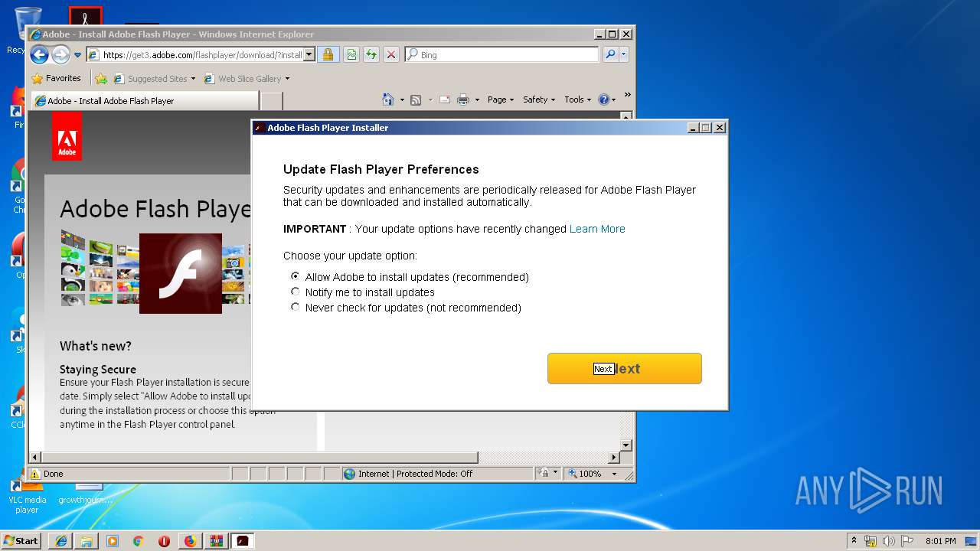This screenshot has width=980, height=551.
Task: Click the IE vertical scrollbar down arrow
Action: pyautogui.click(x=626, y=445)
